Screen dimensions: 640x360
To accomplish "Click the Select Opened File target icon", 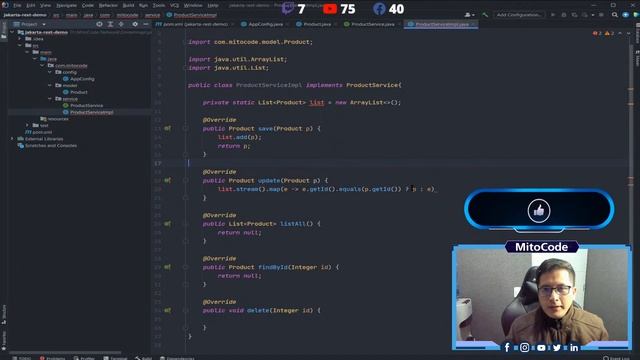I will 99,24.
